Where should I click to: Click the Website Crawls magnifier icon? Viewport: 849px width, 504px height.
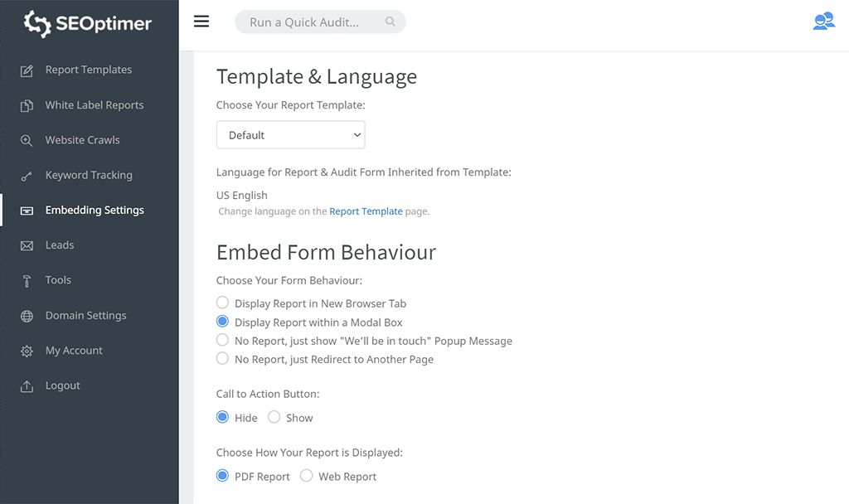pos(27,141)
